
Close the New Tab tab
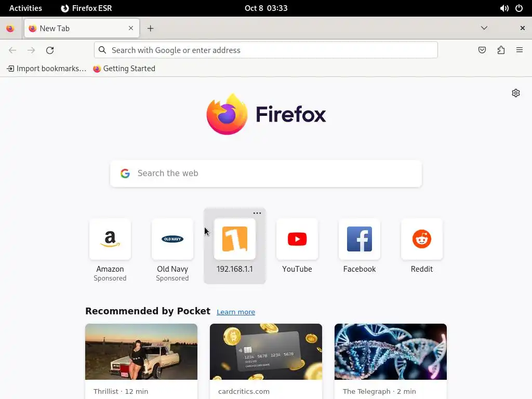[x=131, y=28]
